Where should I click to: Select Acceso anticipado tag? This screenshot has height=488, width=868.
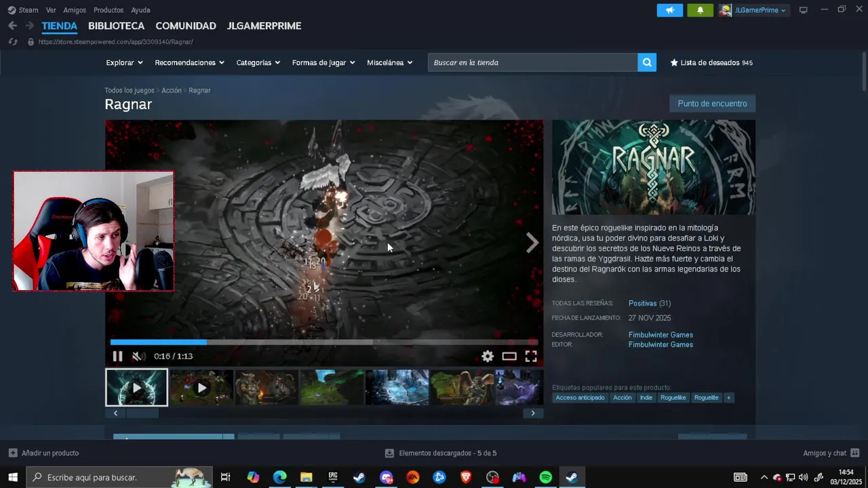tap(580, 398)
